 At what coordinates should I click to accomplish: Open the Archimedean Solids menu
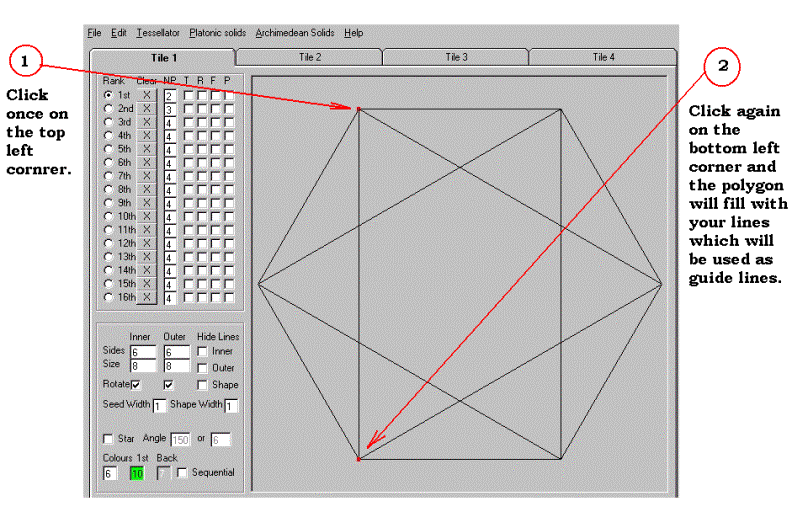[x=295, y=33]
